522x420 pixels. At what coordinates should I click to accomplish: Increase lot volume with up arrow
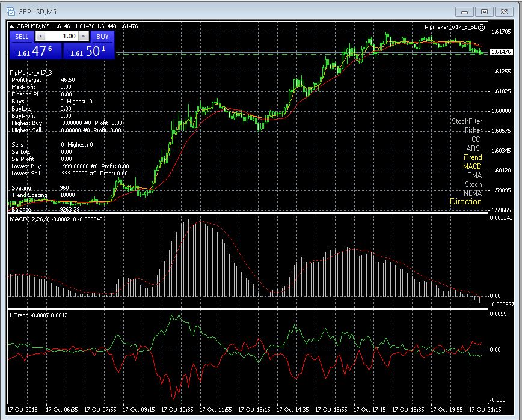pyautogui.click(x=84, y=36)
